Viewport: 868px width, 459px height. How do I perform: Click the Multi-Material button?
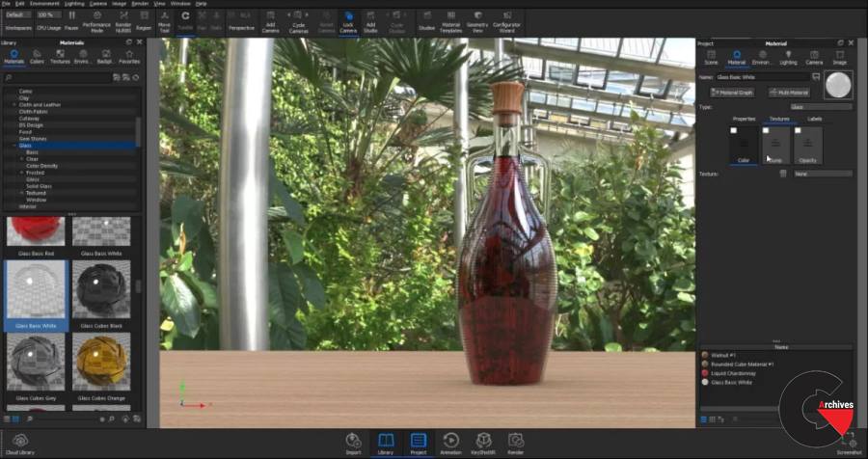tap(789, 93)
